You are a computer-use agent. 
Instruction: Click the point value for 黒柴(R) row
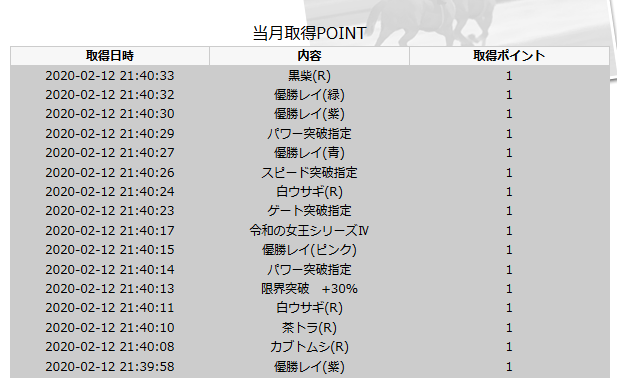click(509, 76)
